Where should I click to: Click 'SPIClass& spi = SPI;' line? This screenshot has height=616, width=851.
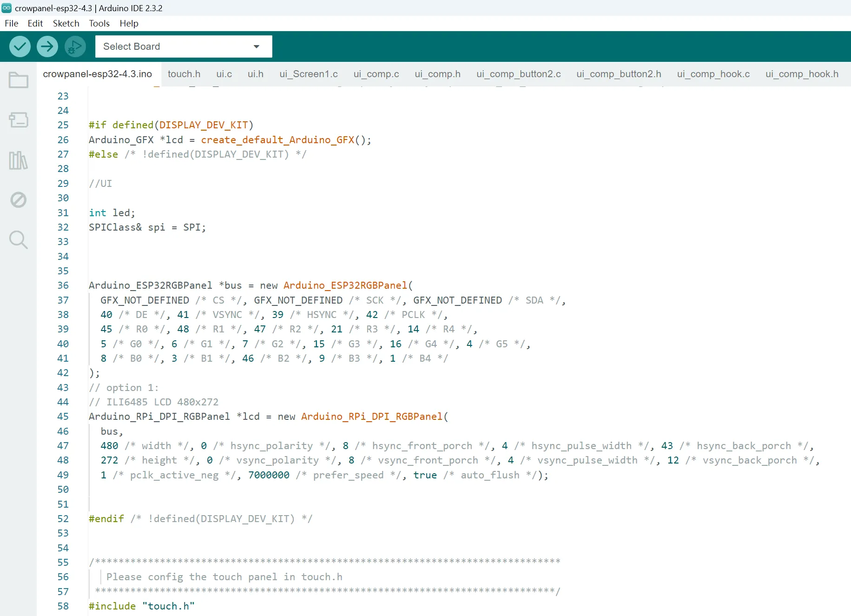pos(147,227)
